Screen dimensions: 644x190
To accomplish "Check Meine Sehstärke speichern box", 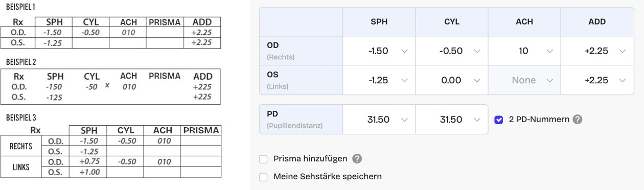I will (263, 177).
